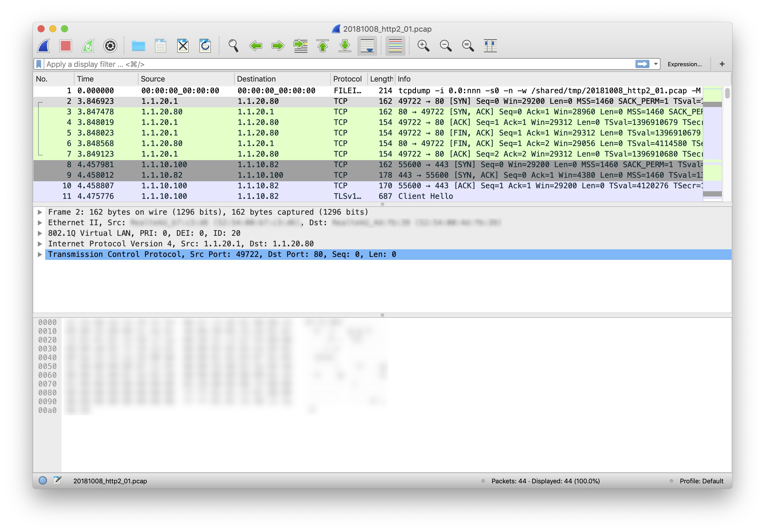This screenshot has height=532, width=765.
Task: Reload this capture file
Action: pyautogui.click(x=205, y=46)
